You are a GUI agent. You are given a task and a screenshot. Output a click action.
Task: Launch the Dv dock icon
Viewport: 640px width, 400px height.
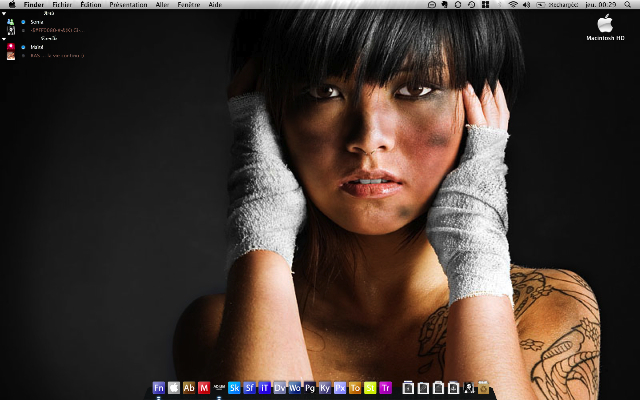tap(280, 387)
